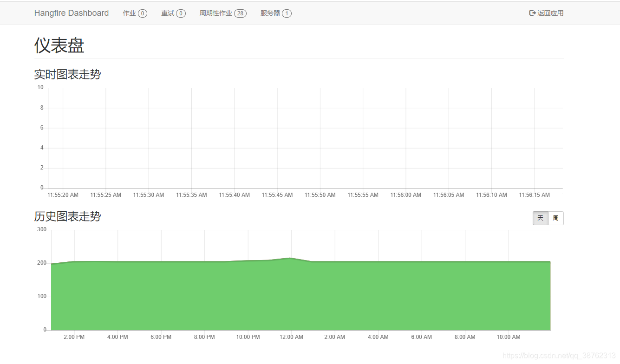Click the 11:56:00 AM axis label
620x364 pixels.
(x=406, y=195)
